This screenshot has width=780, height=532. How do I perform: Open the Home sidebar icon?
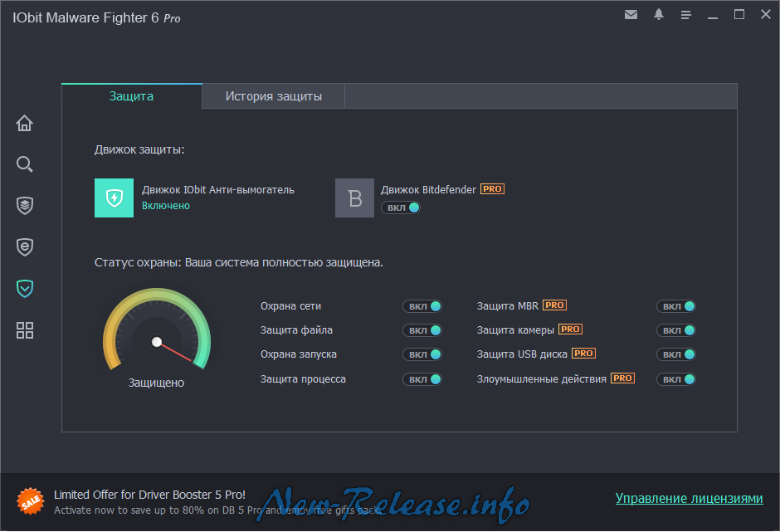pyautogui.click(x=24, y=123)
